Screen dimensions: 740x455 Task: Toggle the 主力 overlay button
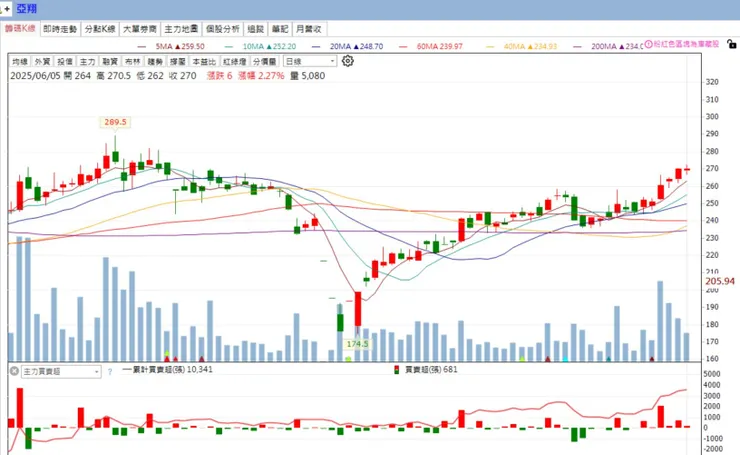tap(87, 61)
